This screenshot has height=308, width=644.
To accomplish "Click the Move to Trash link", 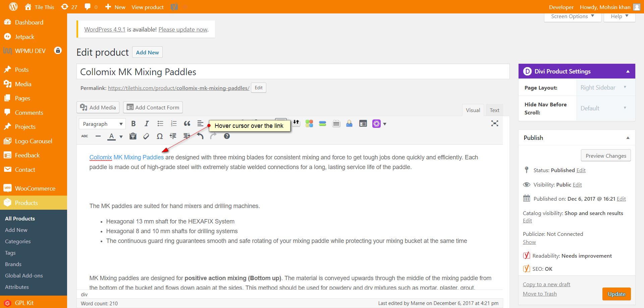I will [540, 294].
